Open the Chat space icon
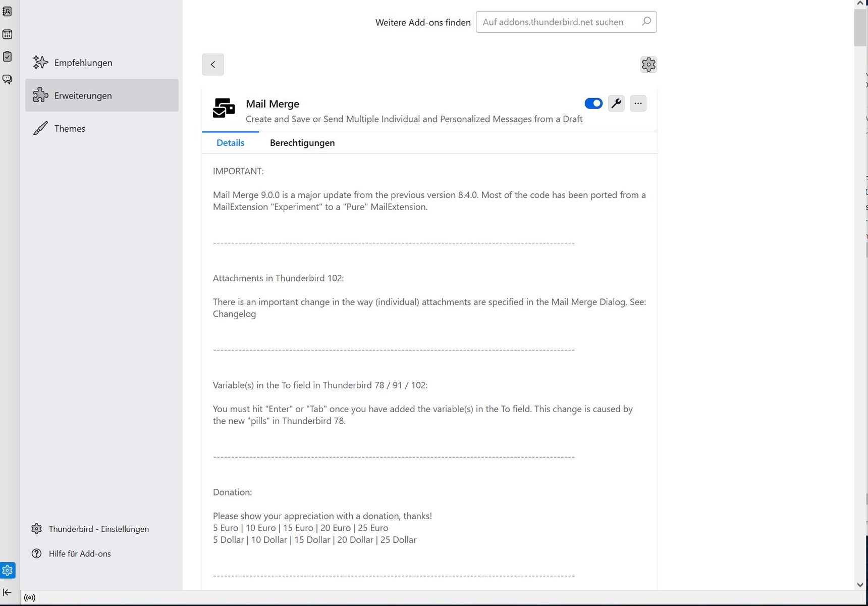The width and height of the screenshot is (868, 606). 7,79
